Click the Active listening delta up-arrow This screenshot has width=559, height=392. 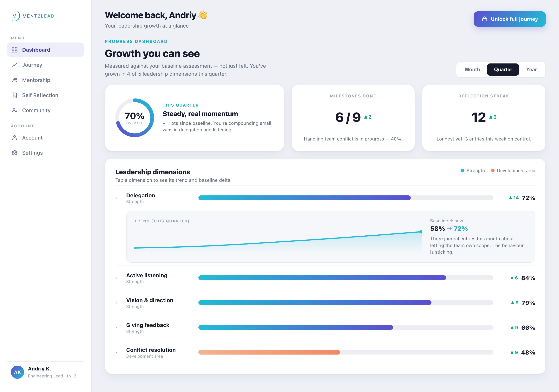(x=512, y=278)
